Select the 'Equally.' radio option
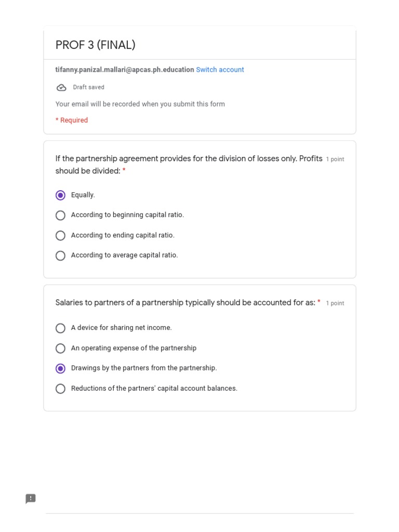This screenshot has width=399, height=532. 60,195
